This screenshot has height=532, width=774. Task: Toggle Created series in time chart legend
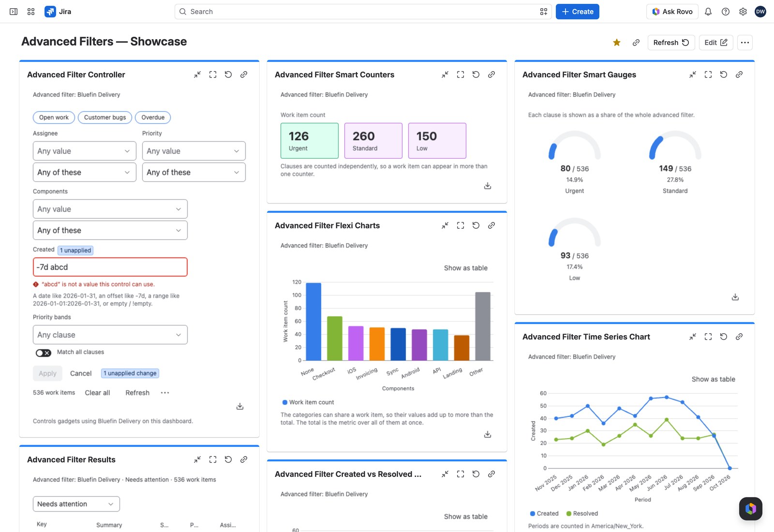click(544, 514)
